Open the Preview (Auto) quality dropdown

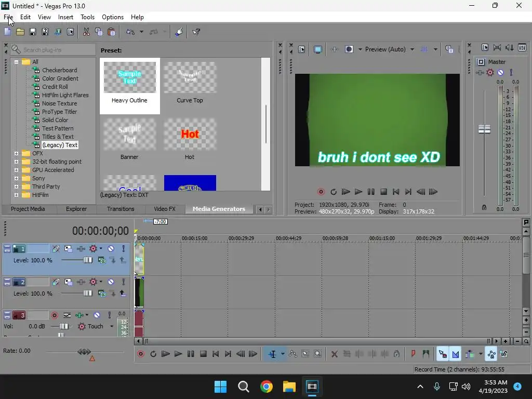click(x=412, y=49)
